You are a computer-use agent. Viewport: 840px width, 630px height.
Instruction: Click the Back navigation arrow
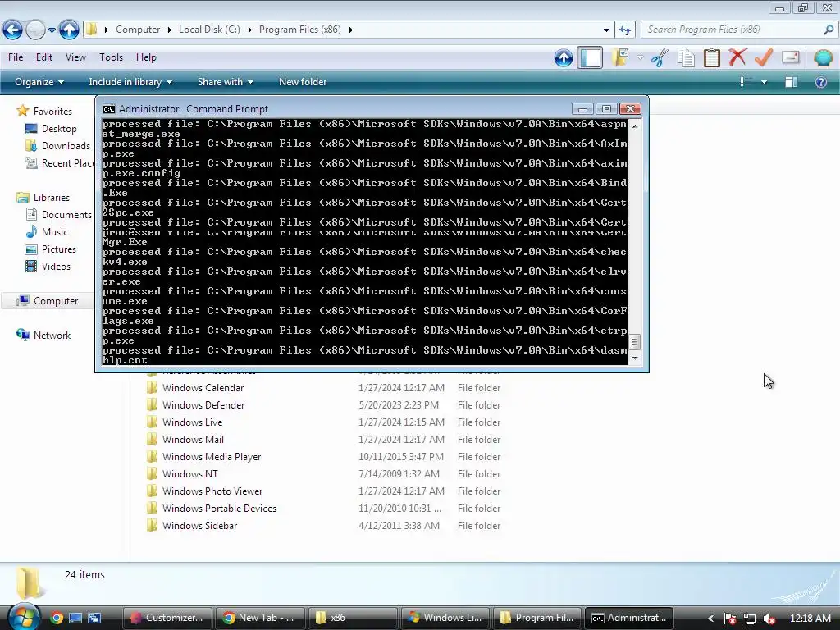(12, 30)
